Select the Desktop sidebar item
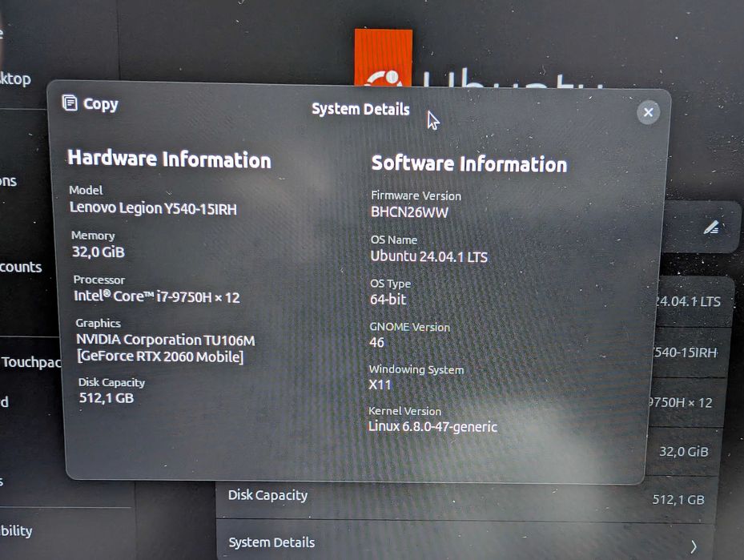 point(15,79)
